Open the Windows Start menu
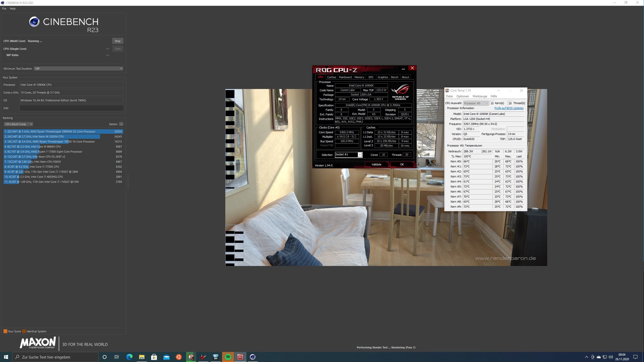Image resolution: width=644 pixels, height=362 pixels. coord(6,357)
